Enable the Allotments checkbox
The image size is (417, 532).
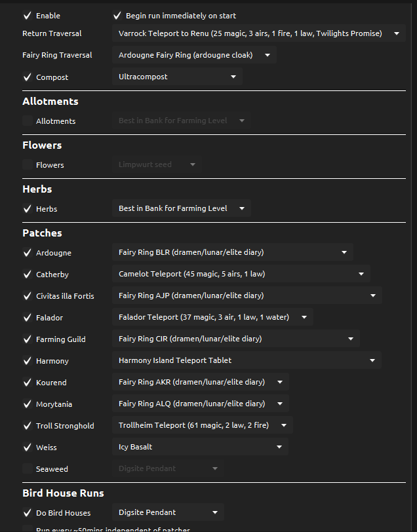pos(27,121)
